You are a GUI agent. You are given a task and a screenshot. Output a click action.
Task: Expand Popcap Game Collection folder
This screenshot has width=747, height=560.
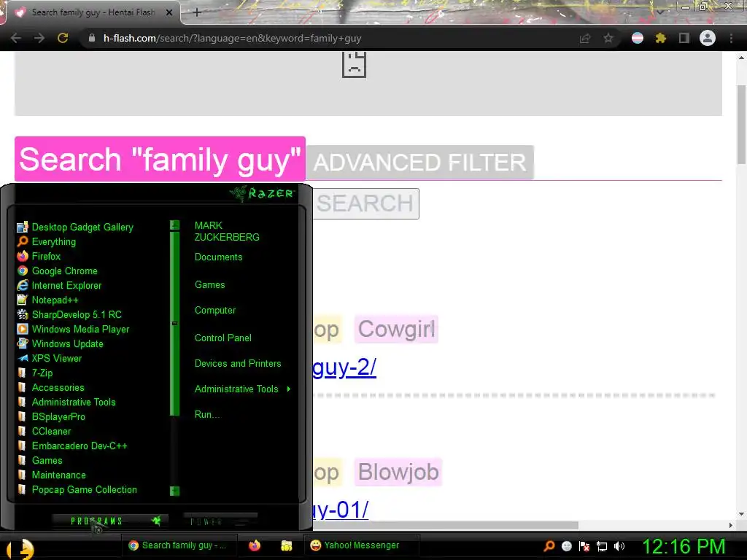(77, 489)
